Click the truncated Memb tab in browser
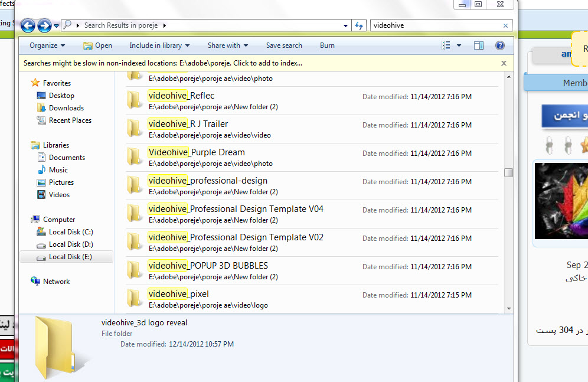The width and height of the screenshot is (588, 382). click(x=556, y=83)
